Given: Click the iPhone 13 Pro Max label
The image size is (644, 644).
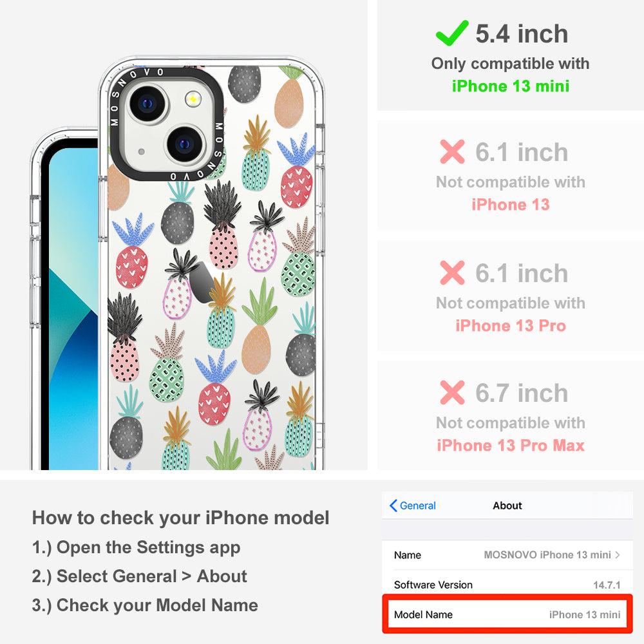Looking at the screenshot, I should tap(511, 445).
